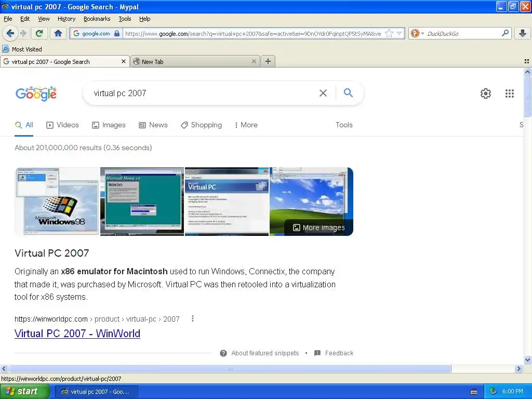Select the Mypal taskbar button
532x399 pixels.
pos(96,392)
